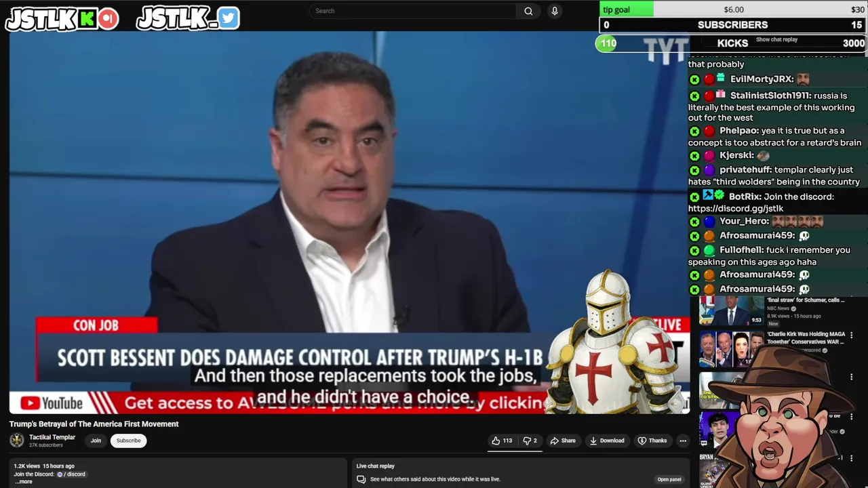Open the Tactikal Templar channel avatar
The height and width of the screenshot is (488, 868).
[x=16, y=440]
